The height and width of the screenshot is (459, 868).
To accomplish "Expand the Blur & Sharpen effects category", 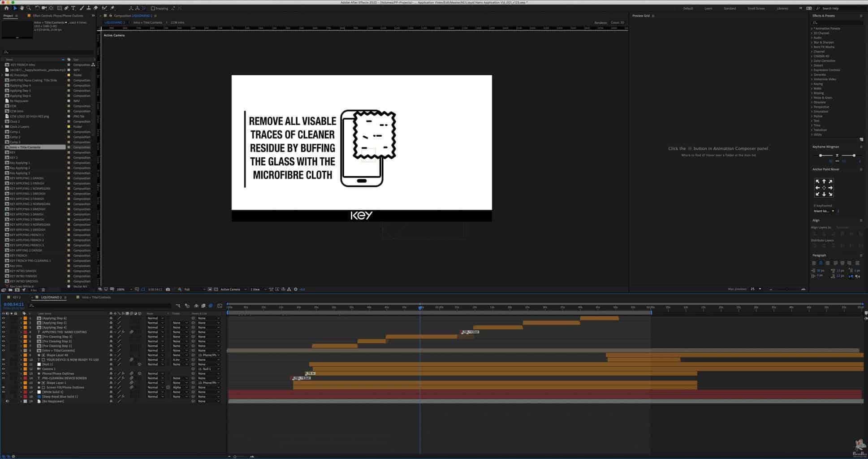I will click(x=823, y=42).
